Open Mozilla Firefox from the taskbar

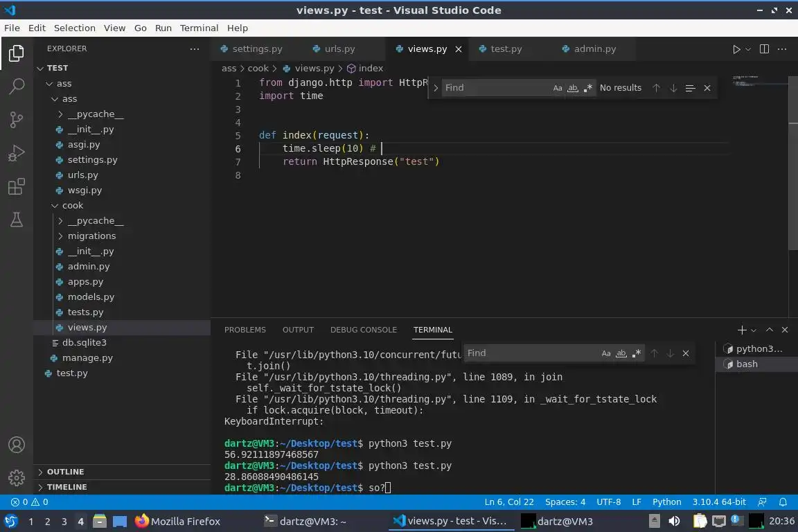click(x=177, y=522)
